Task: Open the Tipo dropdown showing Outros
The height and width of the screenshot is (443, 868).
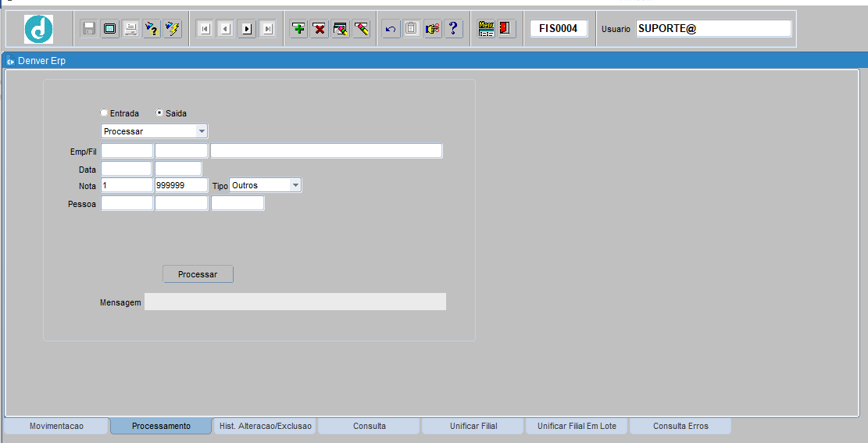Action: point(295,185)
